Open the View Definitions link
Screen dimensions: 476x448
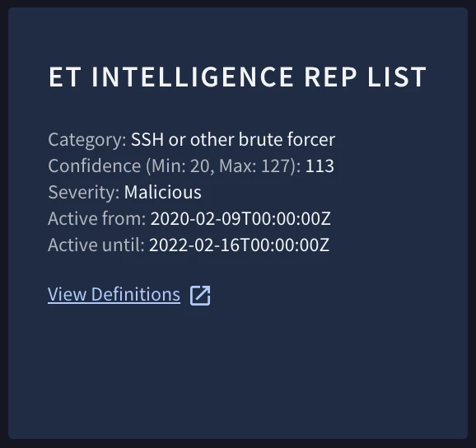pyautogui.click(x=114, y=294)
